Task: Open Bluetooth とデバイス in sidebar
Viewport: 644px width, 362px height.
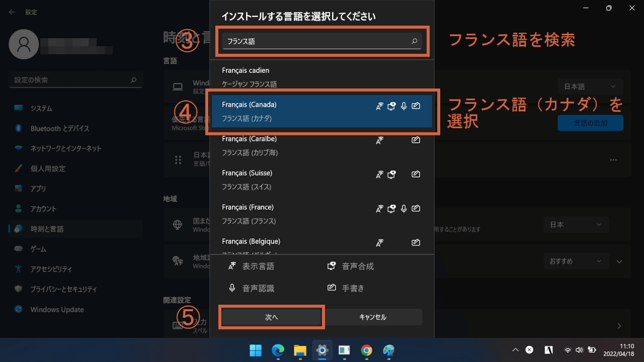Action: (75, 128)
